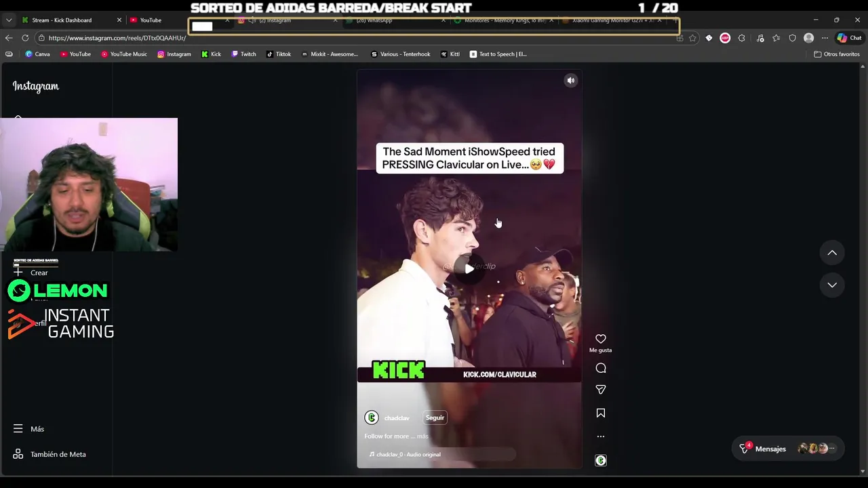Open the tab search dropdown arrow
Viewport: 868px width, 488px height.
(9, 20)
